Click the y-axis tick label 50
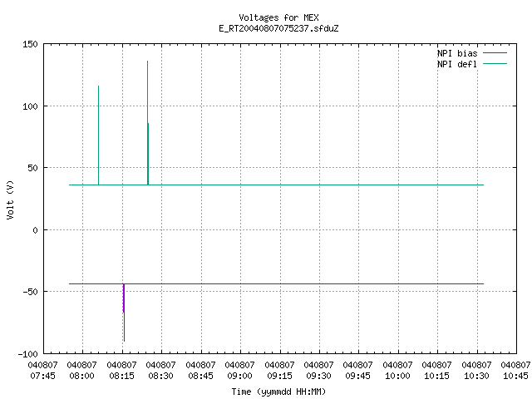This screenshot has width=532, height=399. [x=33, y=168]
